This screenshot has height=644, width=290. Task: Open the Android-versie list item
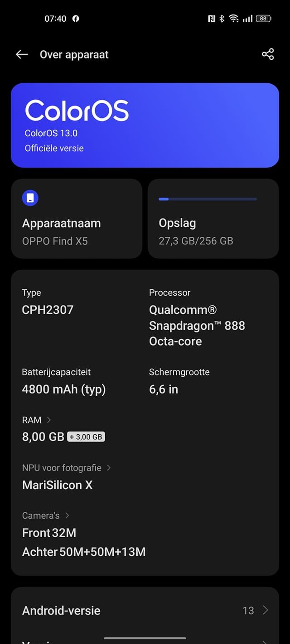tap(145, 610)
